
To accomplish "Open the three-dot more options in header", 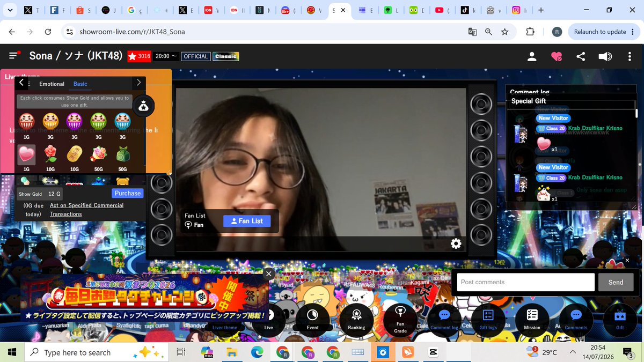I will pos(630,56).
